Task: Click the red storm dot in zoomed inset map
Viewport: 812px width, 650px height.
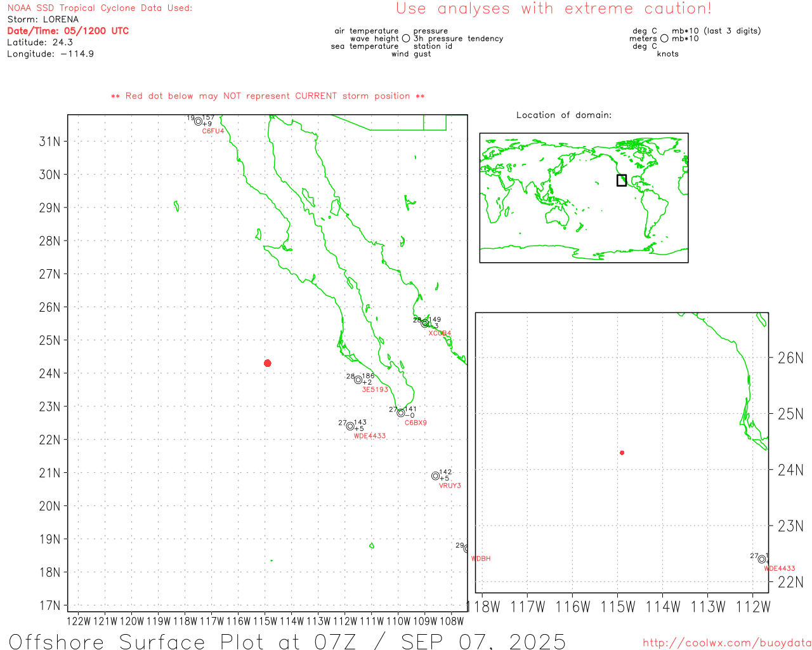Action: point(622,453)
